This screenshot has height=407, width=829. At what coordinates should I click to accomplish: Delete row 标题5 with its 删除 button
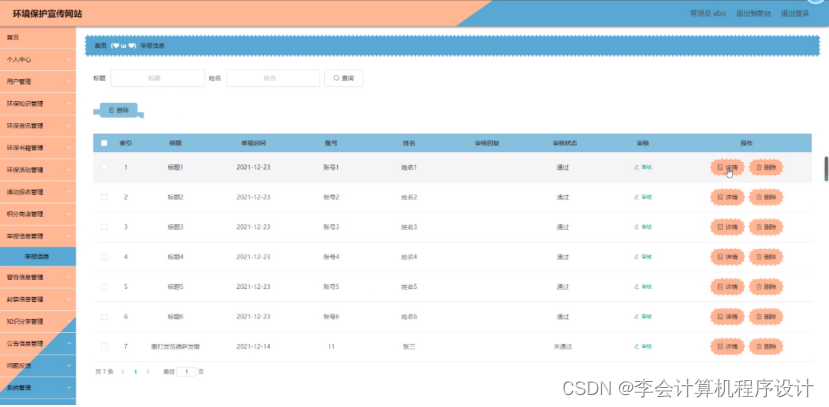tap(766, 287)
